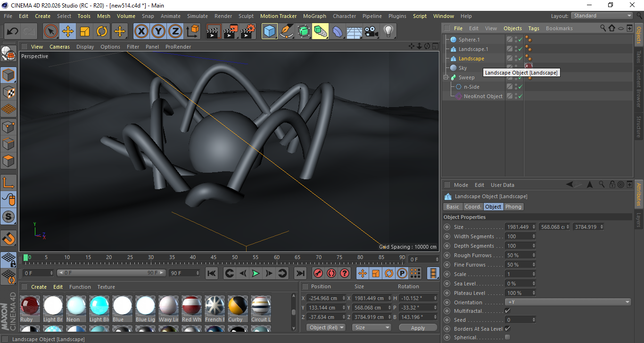Click the Coordinate System icon
644x343 pixels.
coord(192,32)
